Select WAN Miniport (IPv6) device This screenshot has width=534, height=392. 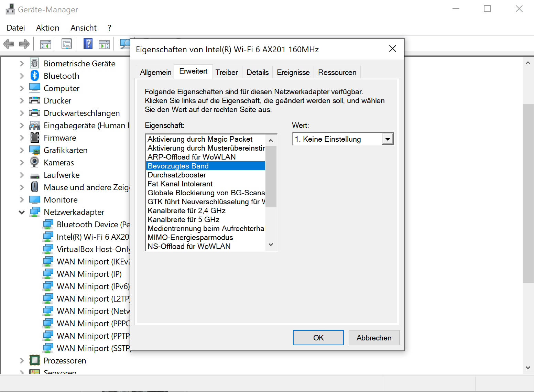coord(93,286)
